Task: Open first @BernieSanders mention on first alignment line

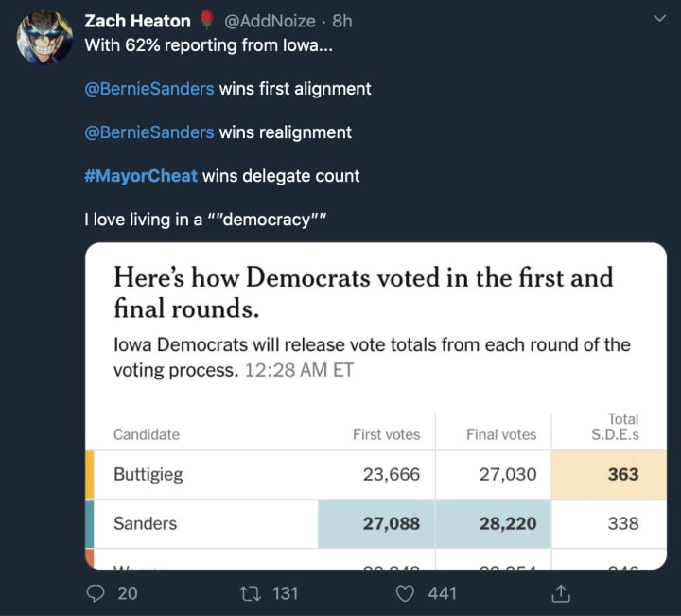Action: click(149, 89)
